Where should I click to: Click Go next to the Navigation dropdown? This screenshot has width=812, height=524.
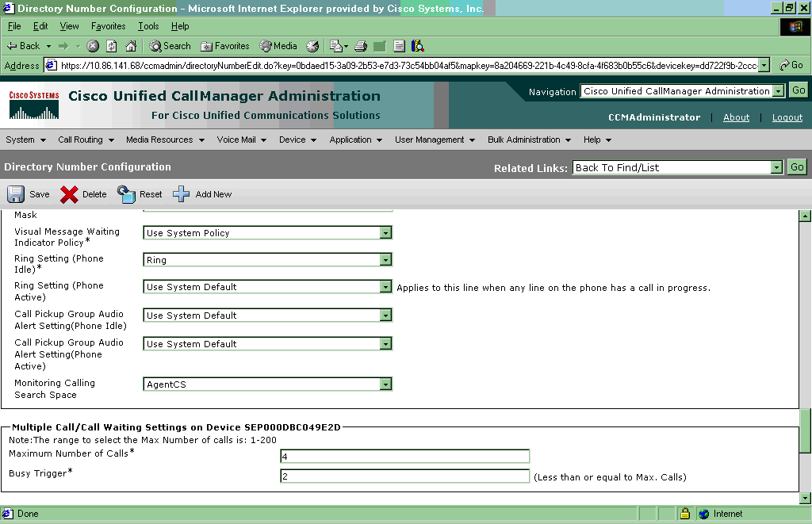pos(799,90)
